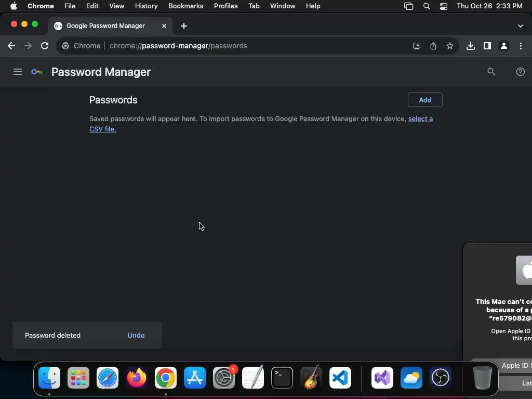Viewport: 532px width, 399px height.
Task: Open Visual Studio Code from the Dock
Action: point(340,377)
